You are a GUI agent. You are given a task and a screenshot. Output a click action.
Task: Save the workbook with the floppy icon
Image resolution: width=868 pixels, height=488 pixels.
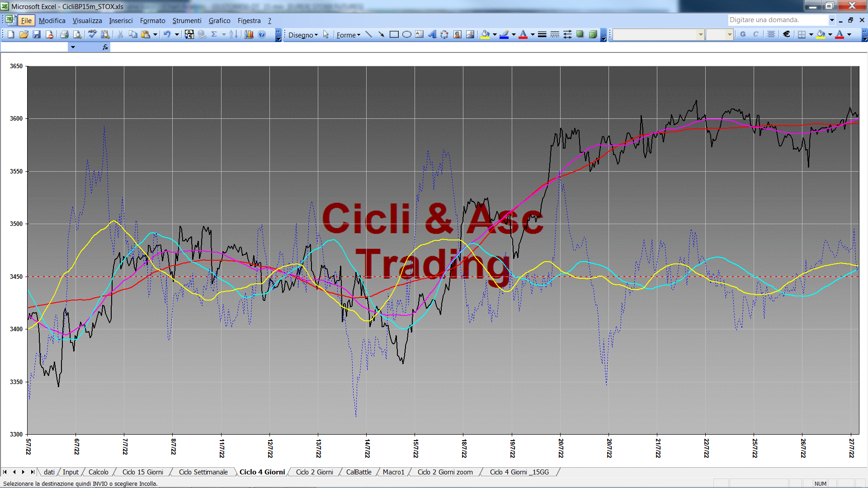37,34
